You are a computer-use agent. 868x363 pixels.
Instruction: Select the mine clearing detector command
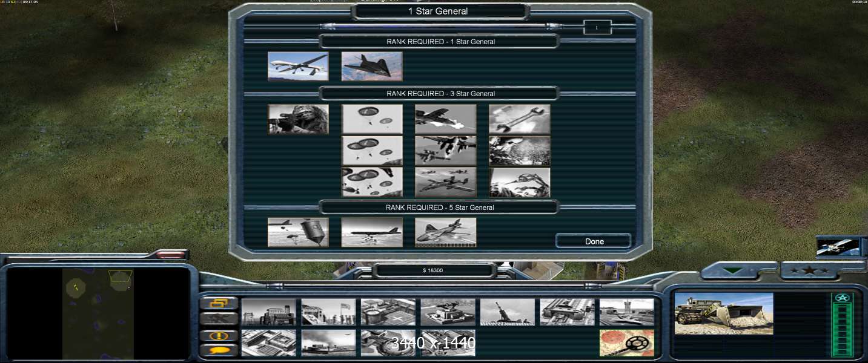626,343
